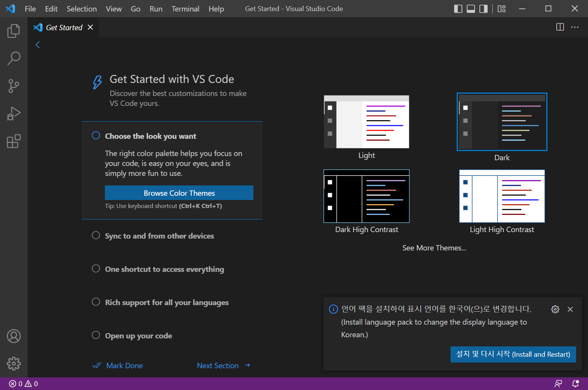The width and height of the screenshot is (588, 390).
Task: Click the Mark Done link
Action: [124, 366]
